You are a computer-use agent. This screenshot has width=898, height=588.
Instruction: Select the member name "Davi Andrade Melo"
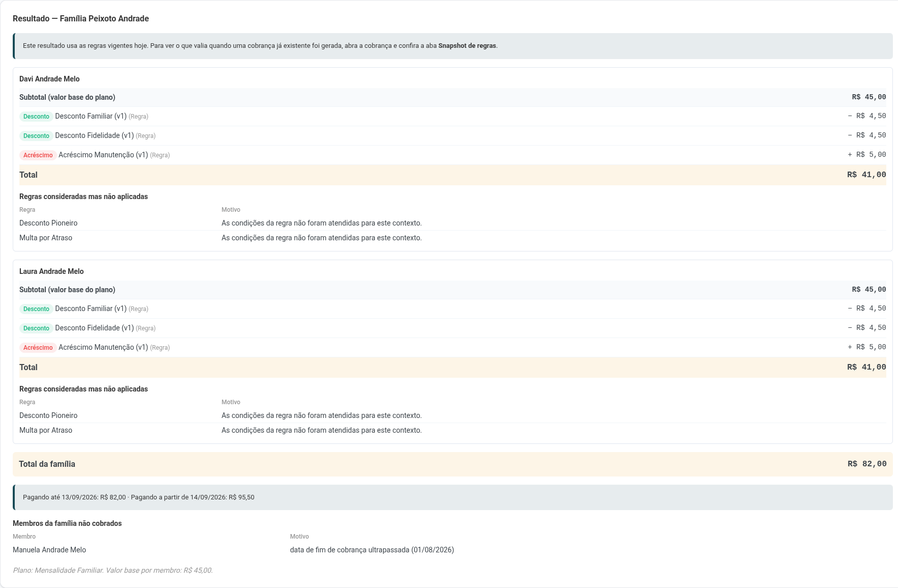(x=49, y=79)
